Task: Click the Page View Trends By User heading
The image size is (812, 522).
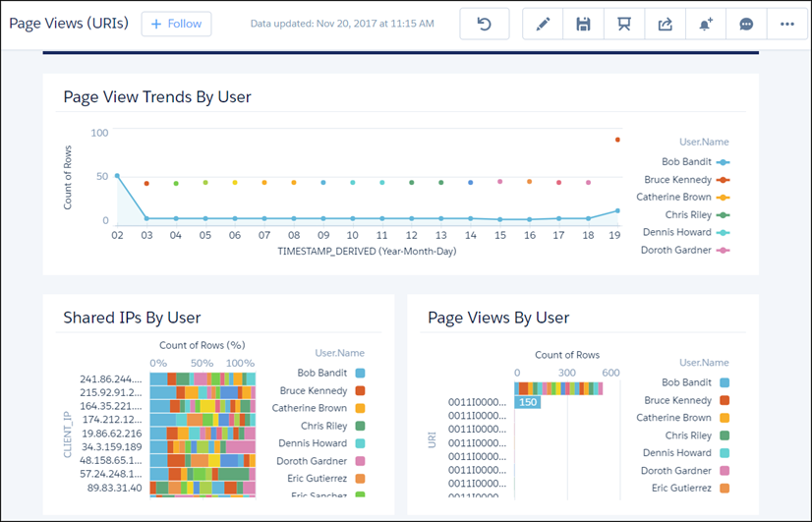Action: pos(157,97)
